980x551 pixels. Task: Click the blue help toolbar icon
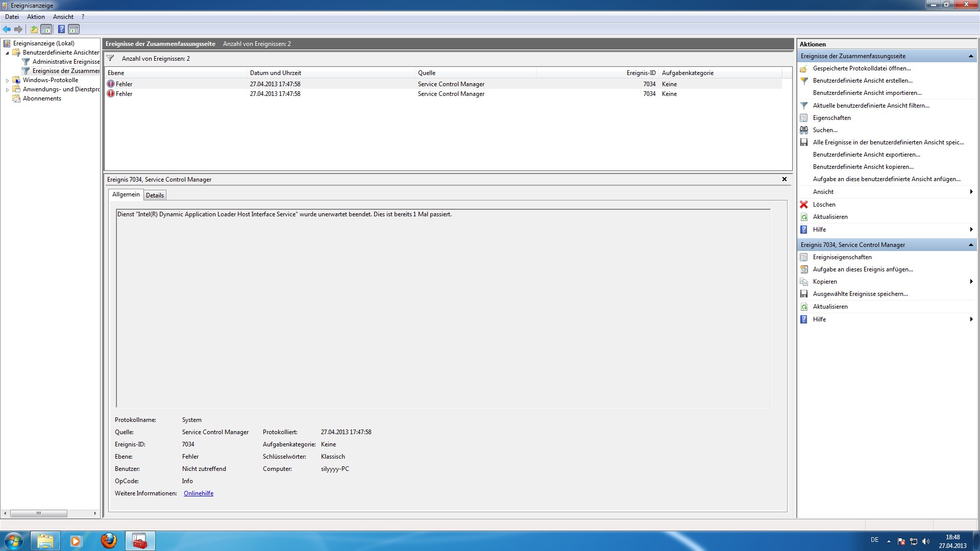(x=61, y=29)
